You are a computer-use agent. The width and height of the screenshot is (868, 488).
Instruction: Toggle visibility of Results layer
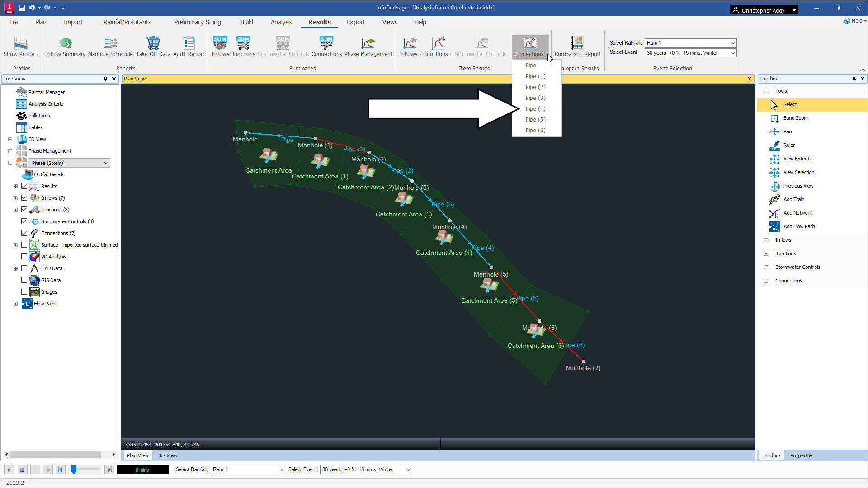pyautogui.click(x=24, y=186)
